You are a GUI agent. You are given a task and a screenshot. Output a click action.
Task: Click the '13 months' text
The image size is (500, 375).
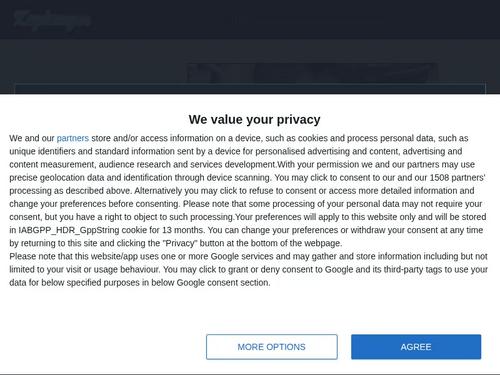click(x=183, y=230)
